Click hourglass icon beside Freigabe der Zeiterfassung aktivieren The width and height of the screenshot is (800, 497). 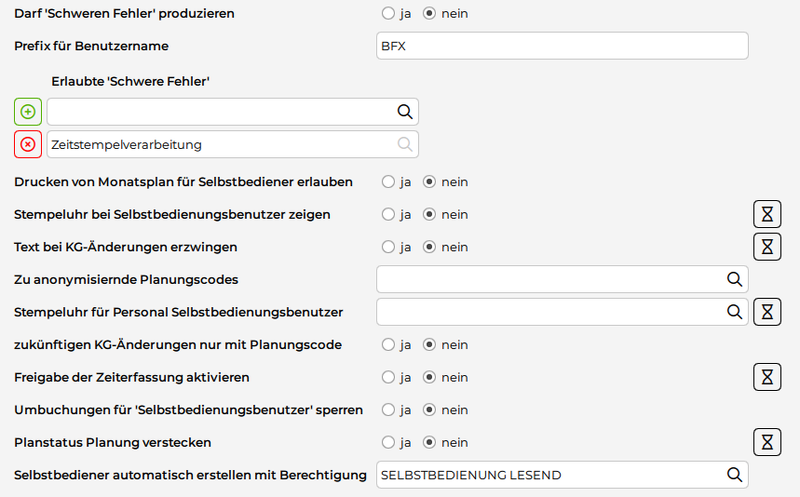(767, 376)
